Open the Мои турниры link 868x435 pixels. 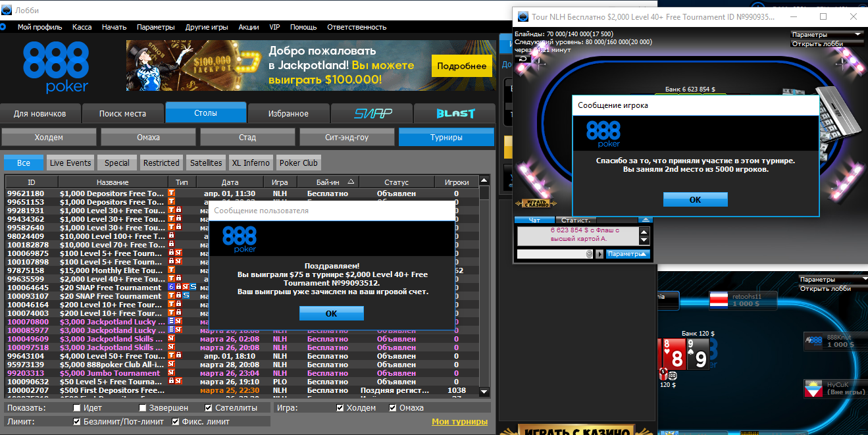pos(459,422)
